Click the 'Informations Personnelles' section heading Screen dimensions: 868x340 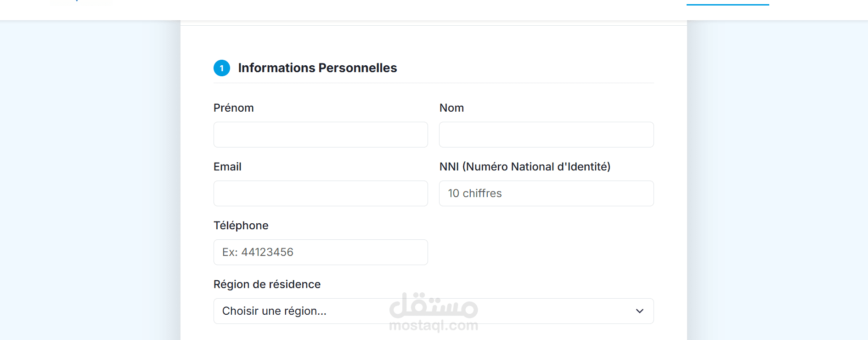317,68
